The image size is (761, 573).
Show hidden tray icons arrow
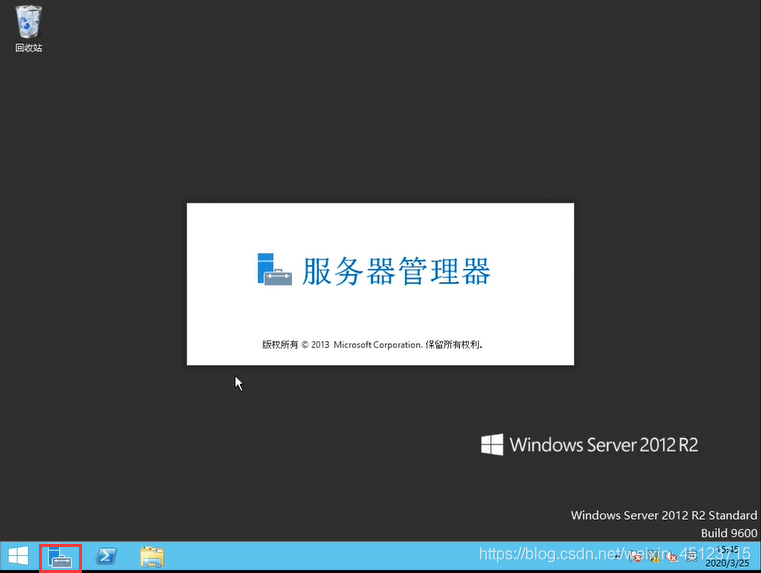click(x=617, y=557)
